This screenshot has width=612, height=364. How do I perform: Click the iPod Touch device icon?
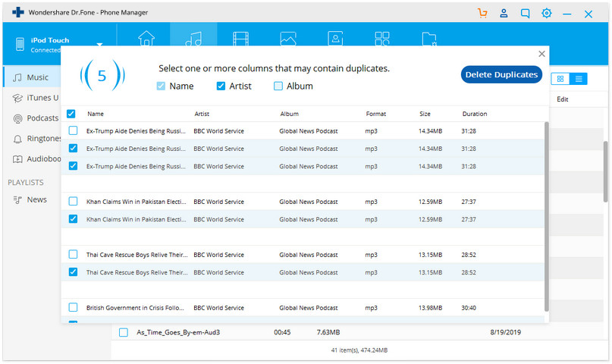point(20,44)
